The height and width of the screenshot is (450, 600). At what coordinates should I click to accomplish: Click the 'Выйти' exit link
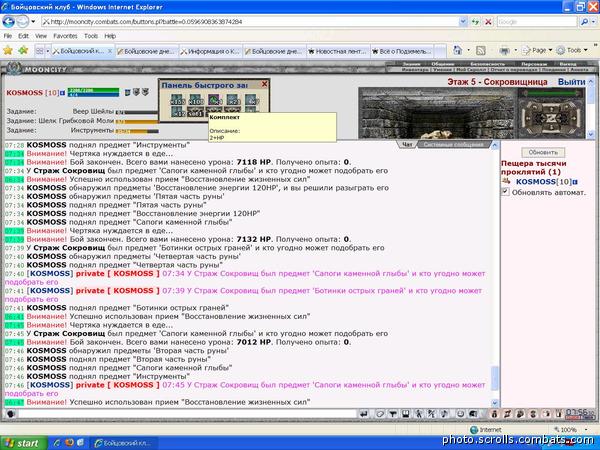tap(571, 82)
